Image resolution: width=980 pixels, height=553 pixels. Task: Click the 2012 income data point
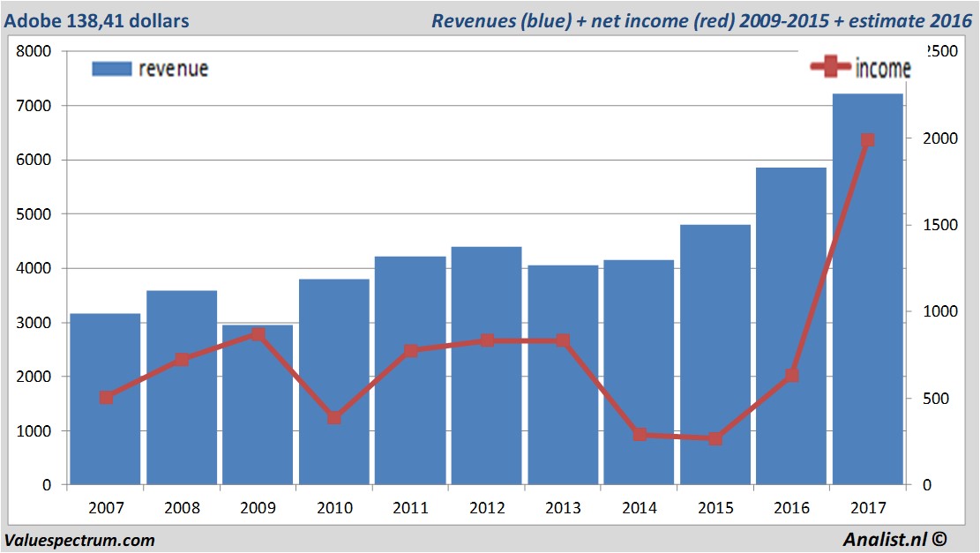click(488, 340)
